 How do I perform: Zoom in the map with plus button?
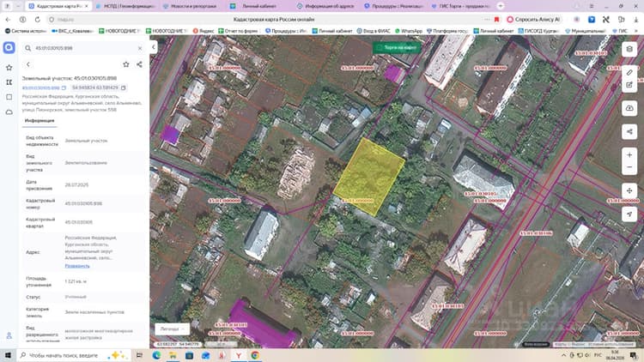629,154
